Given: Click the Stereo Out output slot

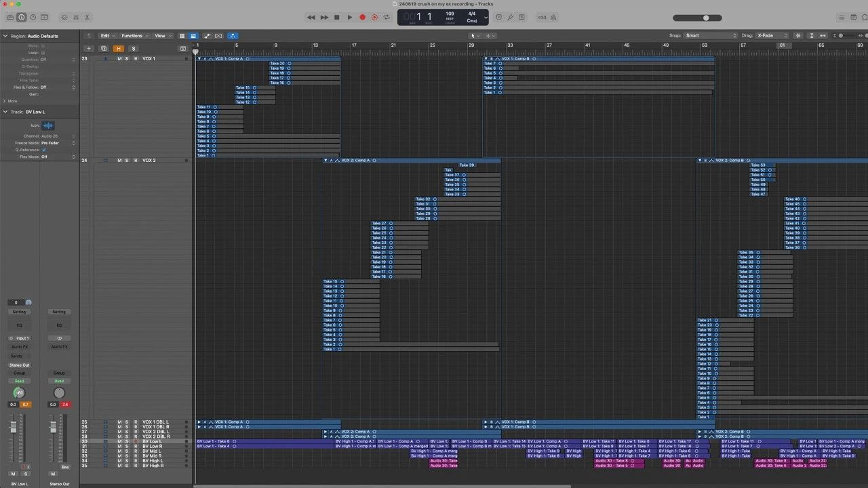Looking at the screenshot, I should click(20, 365).
